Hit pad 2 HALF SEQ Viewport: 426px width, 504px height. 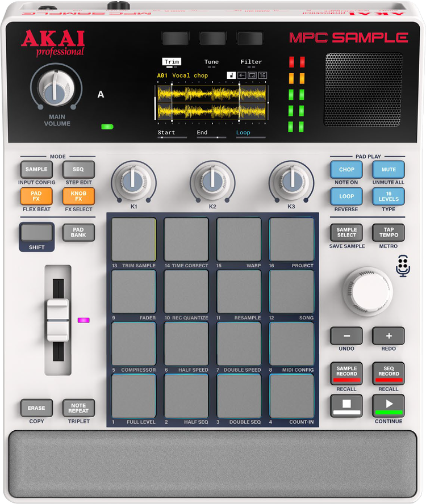click(186, 396)
